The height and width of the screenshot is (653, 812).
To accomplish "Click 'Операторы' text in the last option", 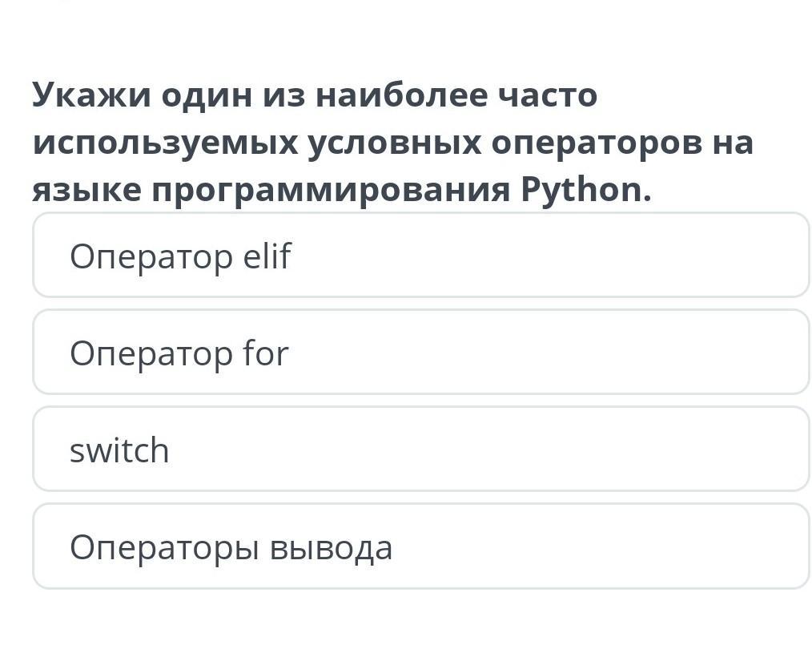I will tap(164, 549).
